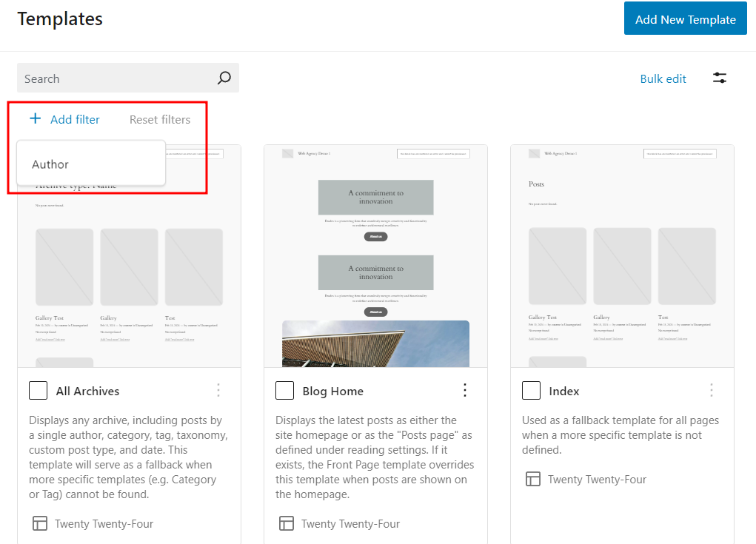Open the Index ellipsis actions menu
This screenshot has height=544, width=756.
(712, 391)
